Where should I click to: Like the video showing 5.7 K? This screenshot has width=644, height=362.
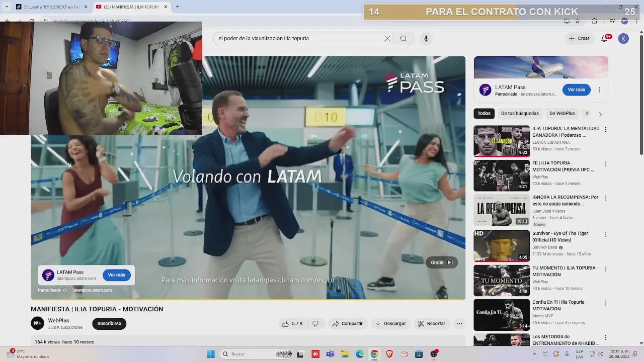coord(292,324)
